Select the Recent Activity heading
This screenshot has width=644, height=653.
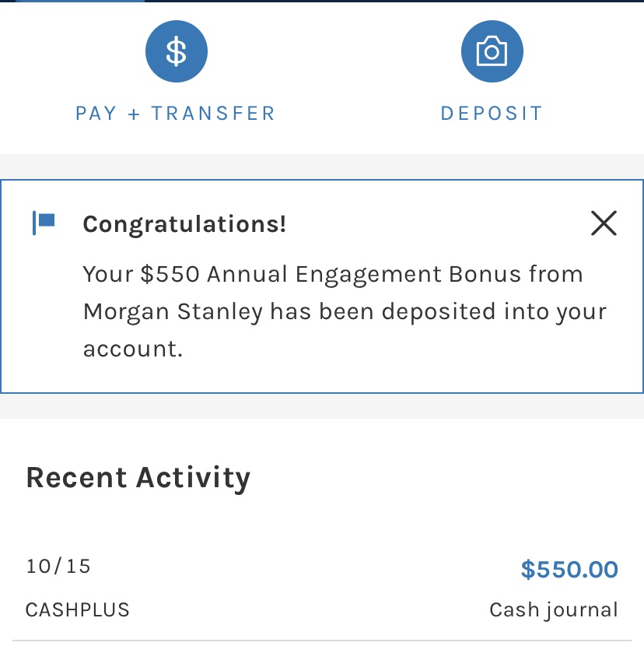(138, 477)
